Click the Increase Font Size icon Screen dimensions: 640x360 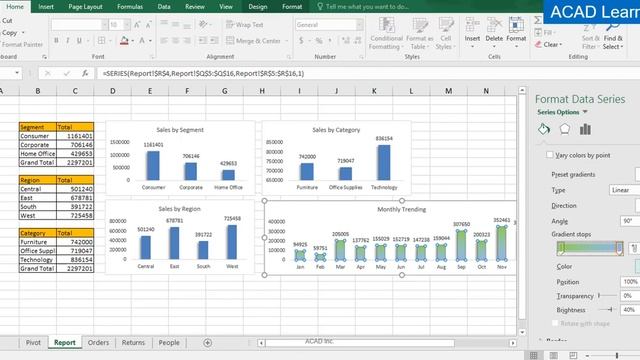click(x=137, y=25)
